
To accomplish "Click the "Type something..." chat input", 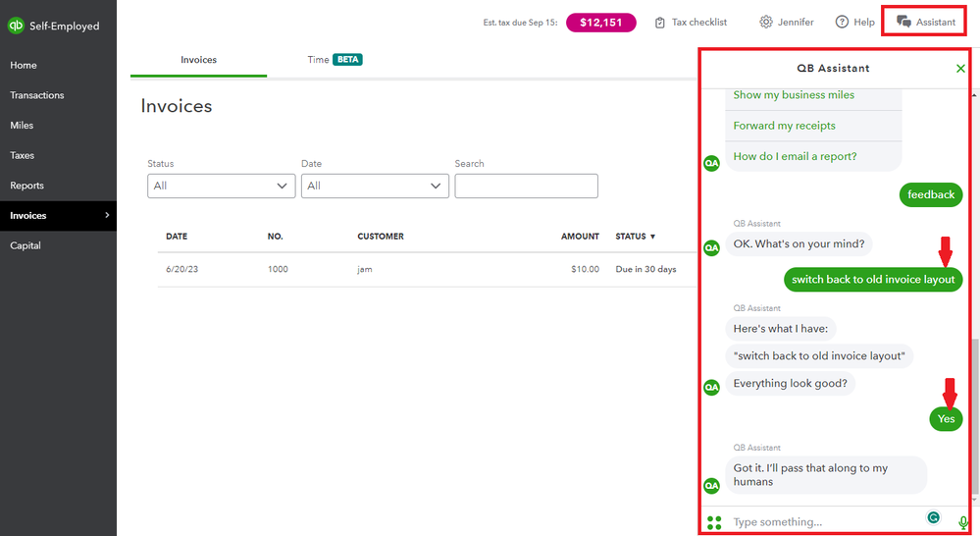I will tap(824, 522).
